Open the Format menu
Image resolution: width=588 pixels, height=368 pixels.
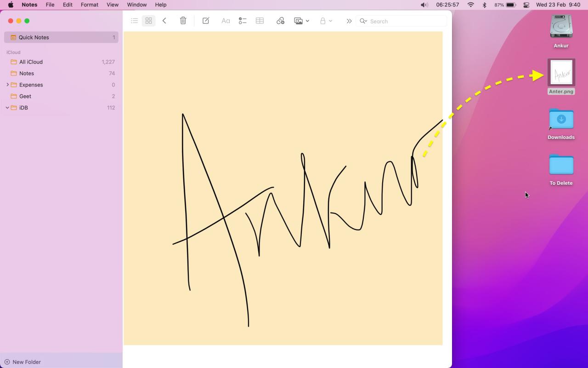pos(90,5)
